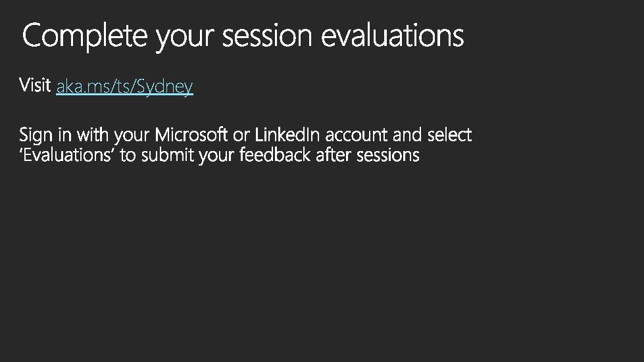Click 'Sign in' at paragraph start

pyautogui.click(x=45, y=135)
